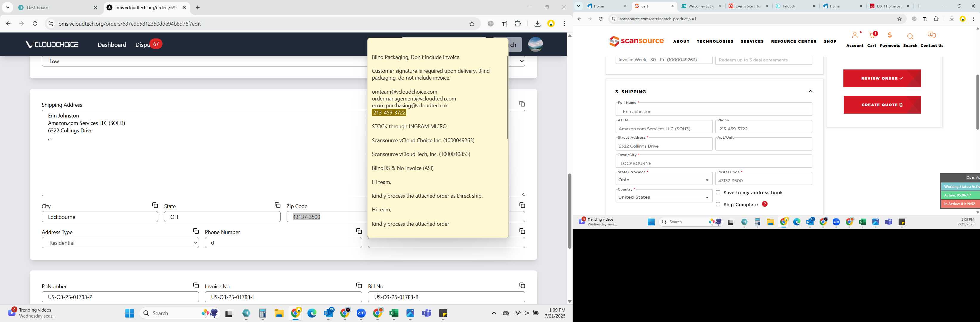The height and width of the screenshot is (322, 980).
Task: Copy PoNumber using its copy icon
Action: click(196, 286)
